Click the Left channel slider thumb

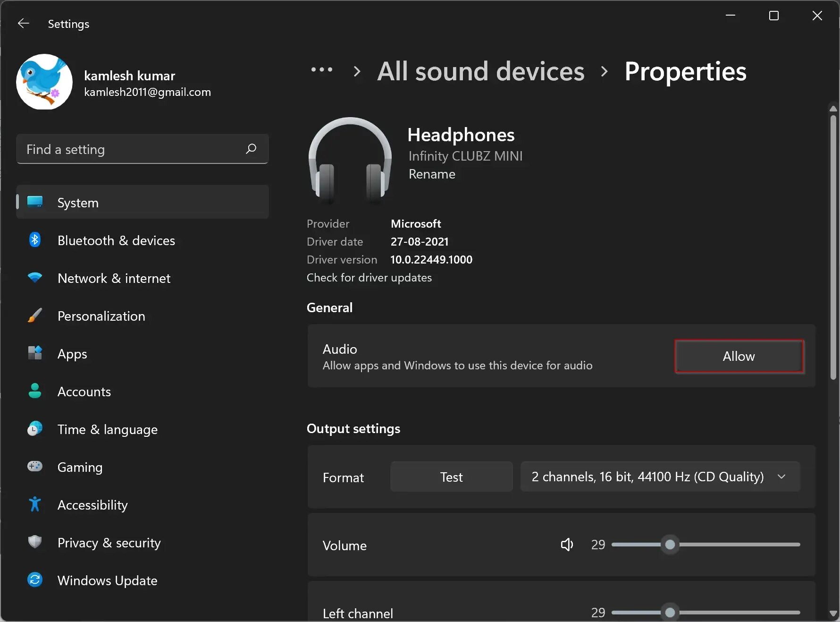click(670, 613)
